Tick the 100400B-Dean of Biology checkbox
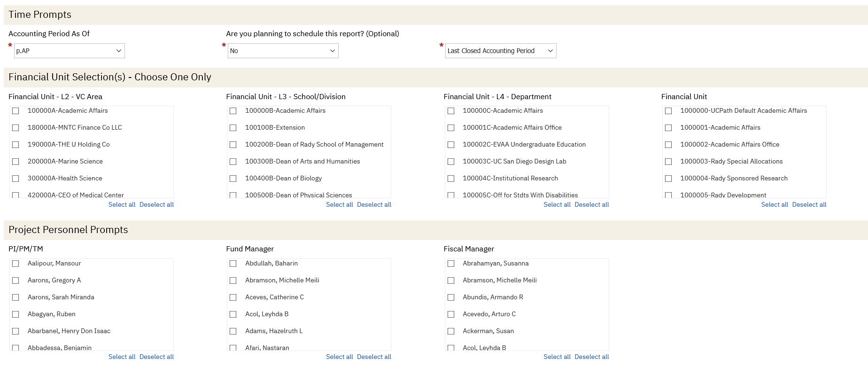Image resolution: width=868 pixels, height=366 pixels. click(x=233, y=179)
